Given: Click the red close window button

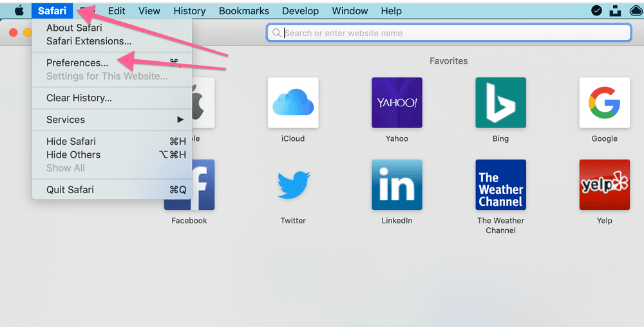Looking at the screenshot, I should coord(13,32).
